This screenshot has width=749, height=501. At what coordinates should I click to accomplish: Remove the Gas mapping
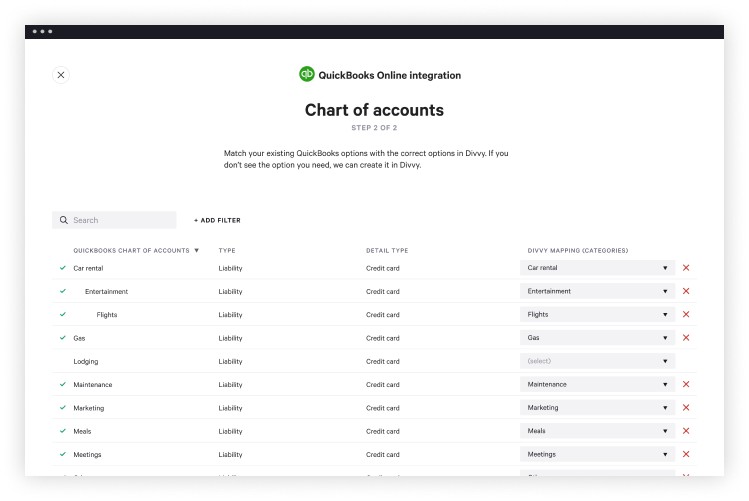click(x=686, y=338)
